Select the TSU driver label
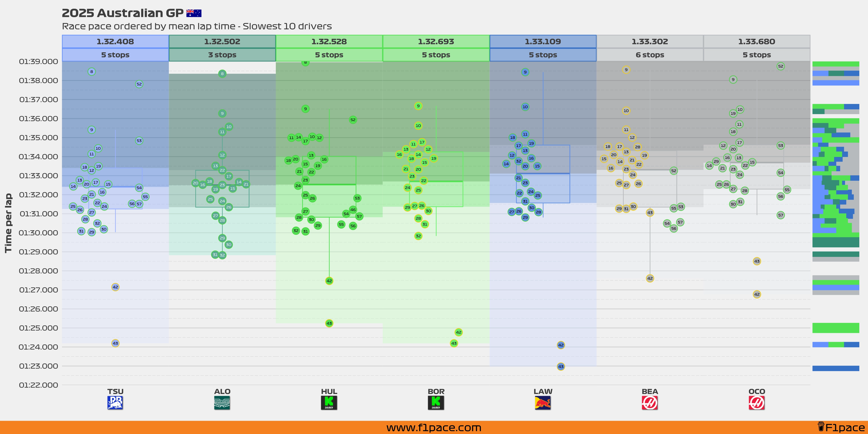Screen dimensions: 868x434 115,391
